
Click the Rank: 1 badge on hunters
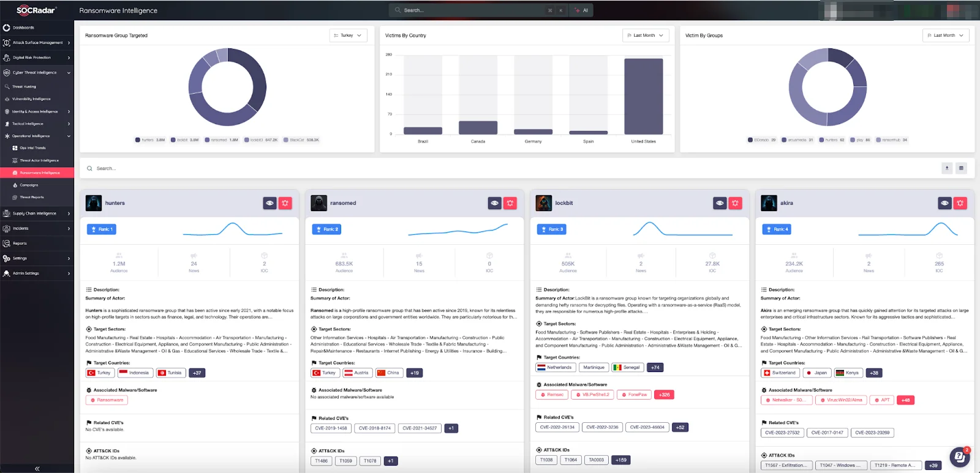[x=102, y=229]
